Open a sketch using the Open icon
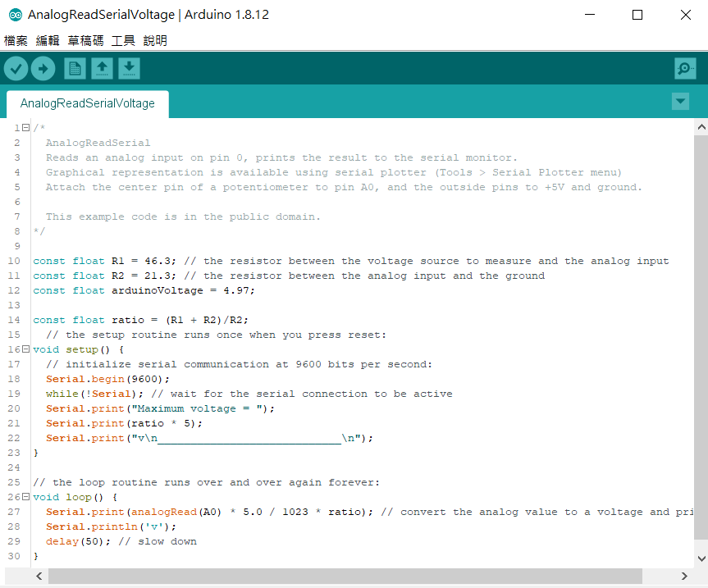The height and width of the screenshot is (588, 708). tap(102, 69)
